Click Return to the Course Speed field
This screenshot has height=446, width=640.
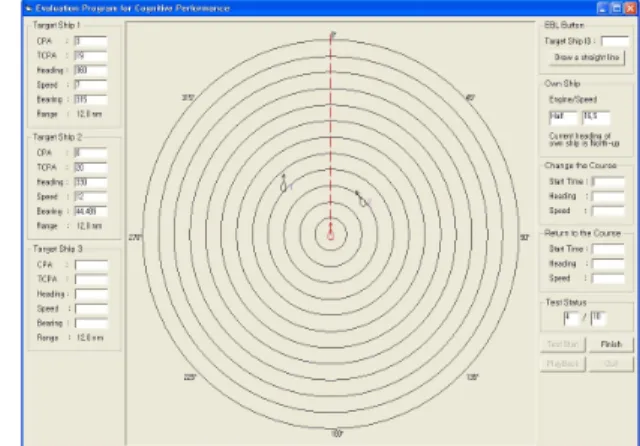608,278
